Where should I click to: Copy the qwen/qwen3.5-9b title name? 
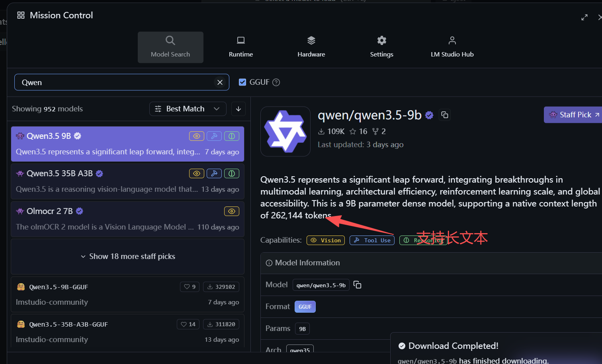[445, 115]
